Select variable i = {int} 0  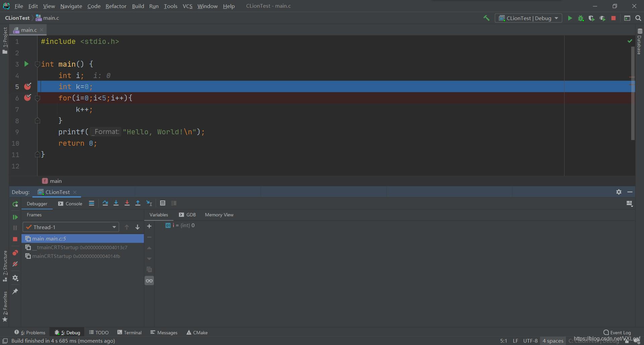(180, 225)
